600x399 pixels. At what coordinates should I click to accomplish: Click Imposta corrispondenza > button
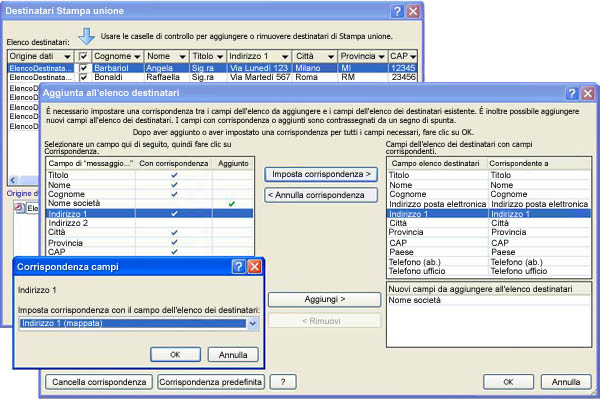(321, 174)
